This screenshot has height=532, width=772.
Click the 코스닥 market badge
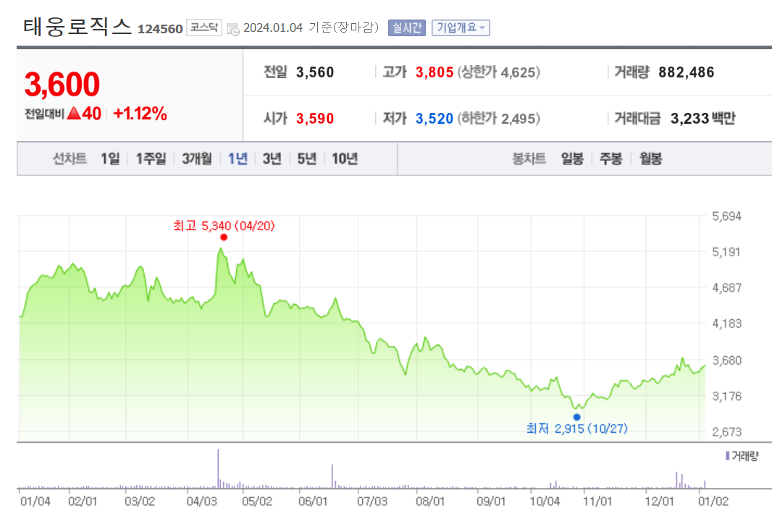pyautogui.click(x=204, y=28)
